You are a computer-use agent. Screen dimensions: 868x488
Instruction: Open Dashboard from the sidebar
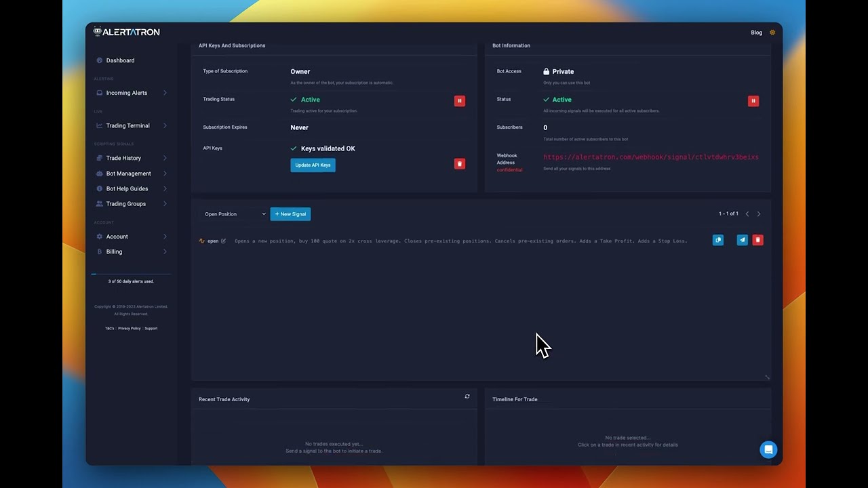click(120, 60)
